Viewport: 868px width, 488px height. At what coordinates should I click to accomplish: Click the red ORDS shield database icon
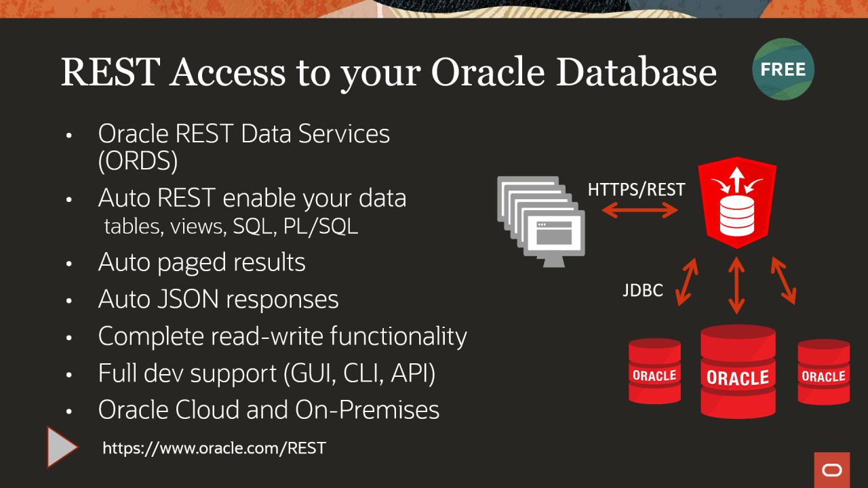(737, 202)
